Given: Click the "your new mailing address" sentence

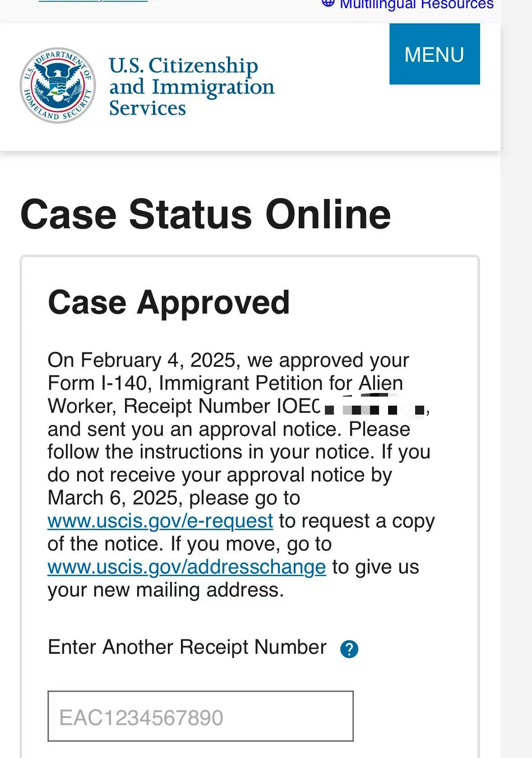Looking at the screenshot, I should [166, 590].
